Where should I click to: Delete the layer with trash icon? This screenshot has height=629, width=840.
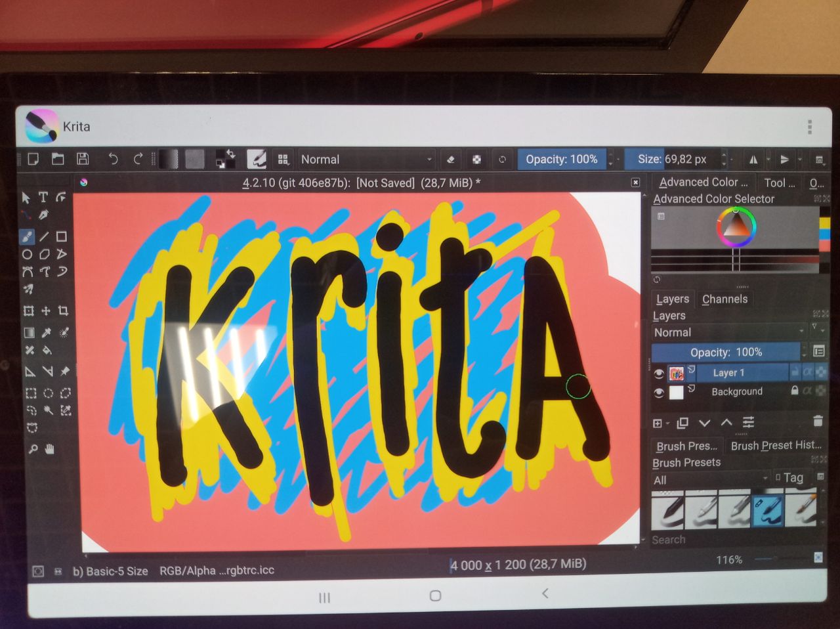818,421
